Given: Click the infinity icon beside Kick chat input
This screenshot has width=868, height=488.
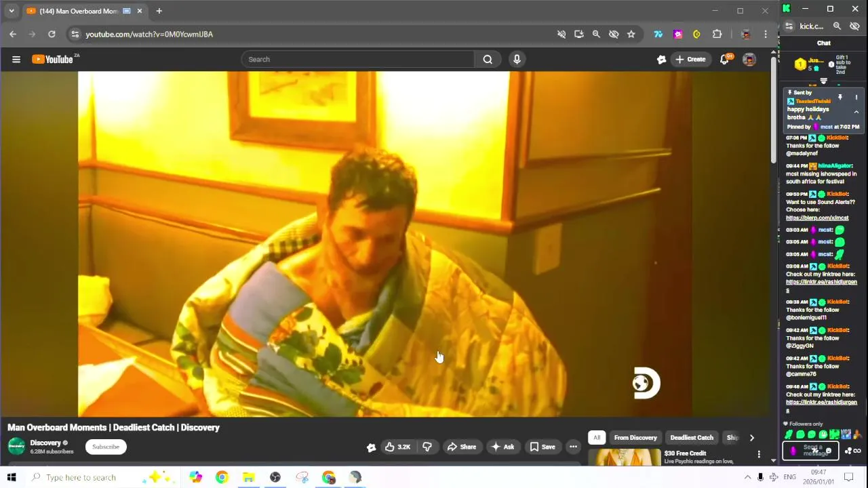Looking at the screenshot, I should pos(857,451).
